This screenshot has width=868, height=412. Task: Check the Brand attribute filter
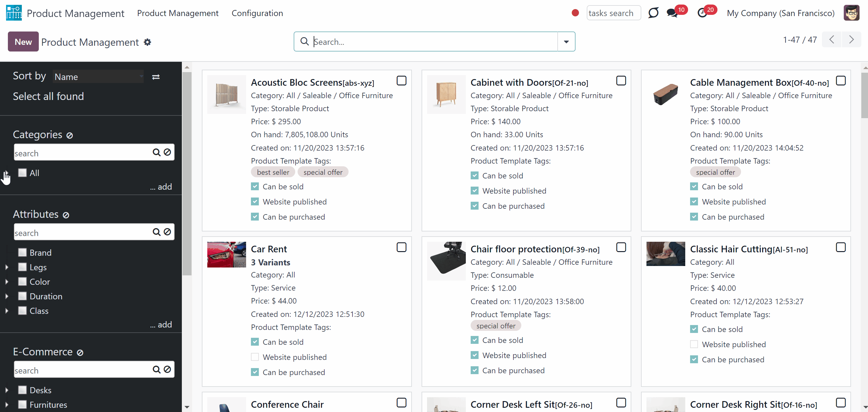pos(22,252)
